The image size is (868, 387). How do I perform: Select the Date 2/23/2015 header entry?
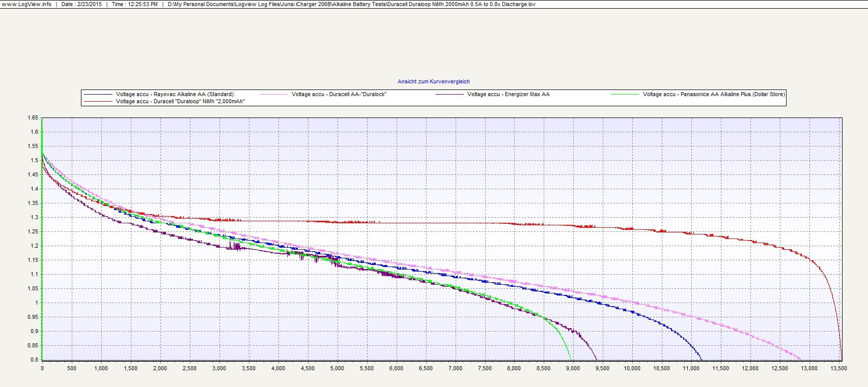tap(81, 4)
